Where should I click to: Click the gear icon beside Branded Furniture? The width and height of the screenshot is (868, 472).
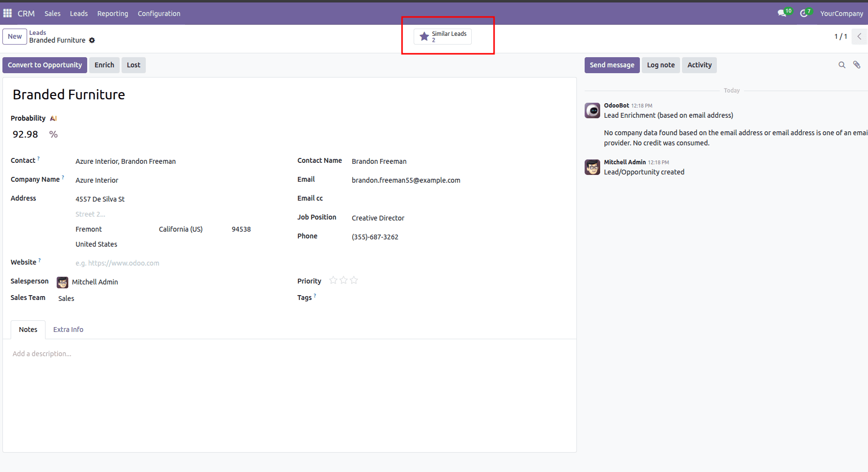point(92,40)
